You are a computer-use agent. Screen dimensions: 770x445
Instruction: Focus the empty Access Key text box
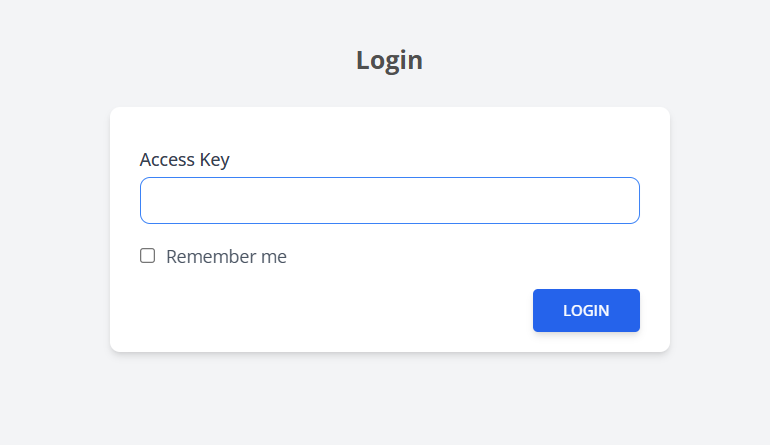[x=389, y=200]
